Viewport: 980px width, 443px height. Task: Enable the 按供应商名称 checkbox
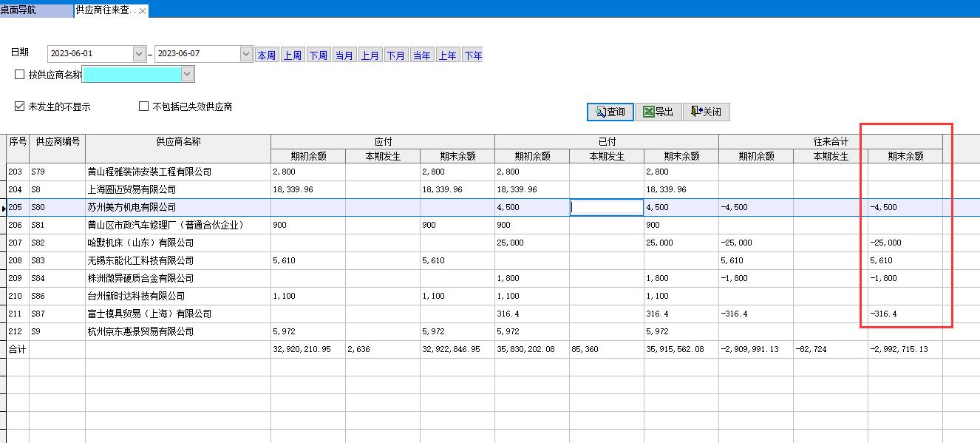coord(20,75)
